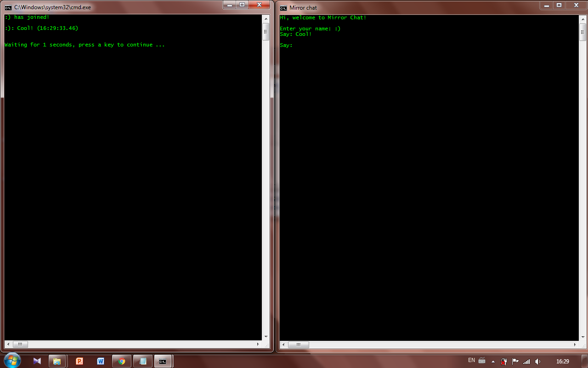The width and height of the screenshot is (588, 368).
Task: Click the down arrow on the left console scrollbar
Action: coord(266,336)
